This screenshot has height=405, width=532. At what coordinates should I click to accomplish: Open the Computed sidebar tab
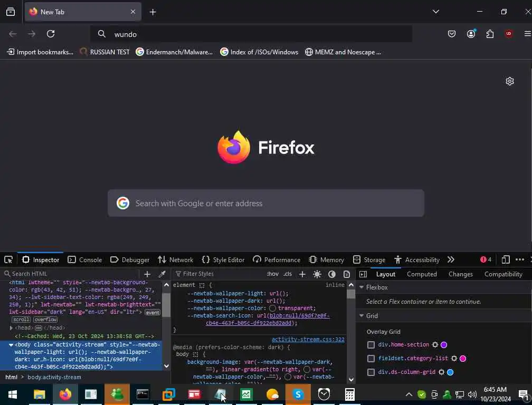point(422,274)
